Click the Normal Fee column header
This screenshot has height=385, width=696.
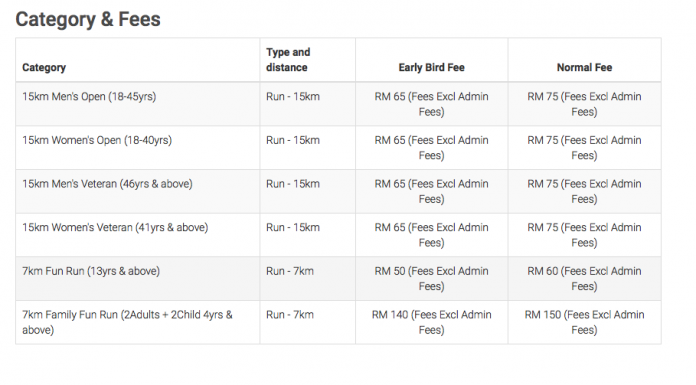tap(584, 67)
